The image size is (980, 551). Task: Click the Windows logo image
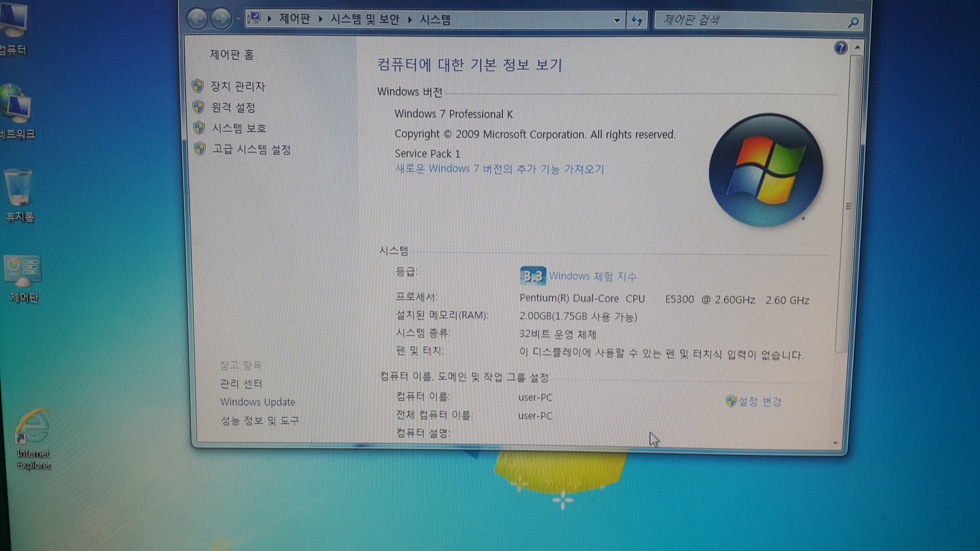point(766,170)
